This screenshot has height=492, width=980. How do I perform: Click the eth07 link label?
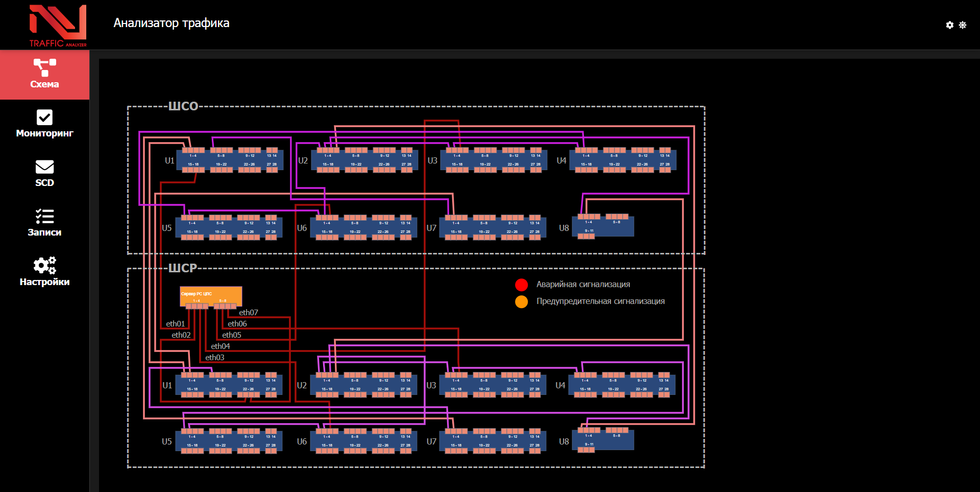tap(249, 313)
